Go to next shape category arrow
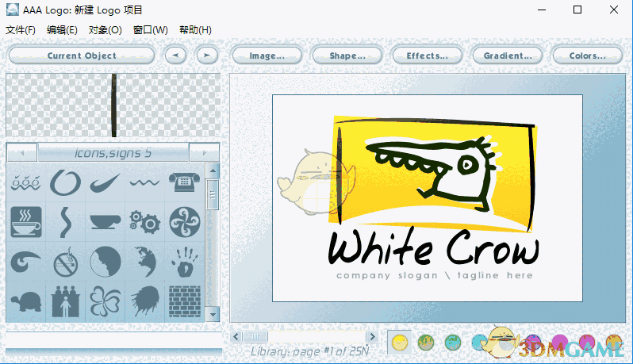 coord(205,153)
